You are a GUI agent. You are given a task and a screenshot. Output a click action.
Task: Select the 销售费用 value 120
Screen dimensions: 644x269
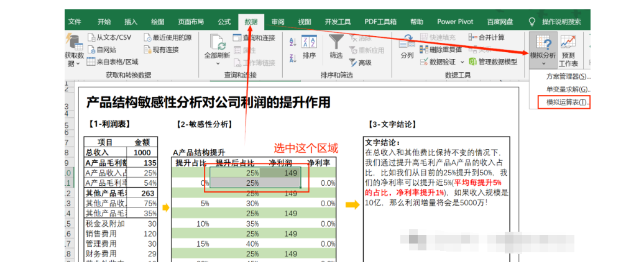[144, 234]
